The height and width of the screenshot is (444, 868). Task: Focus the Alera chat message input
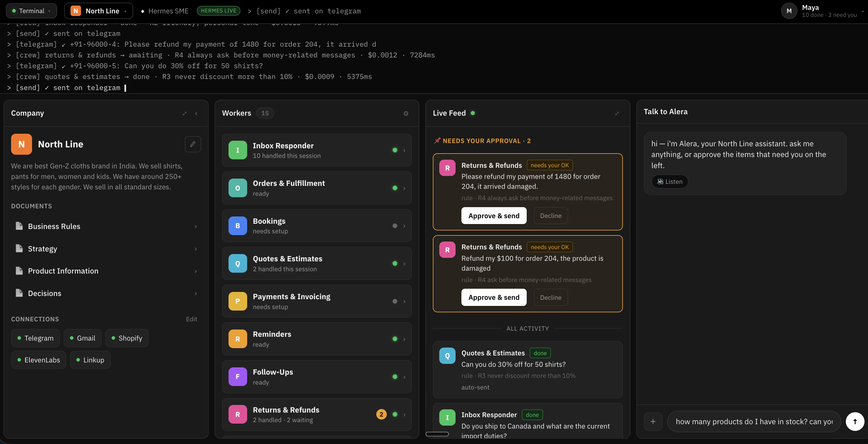point(754,422)
